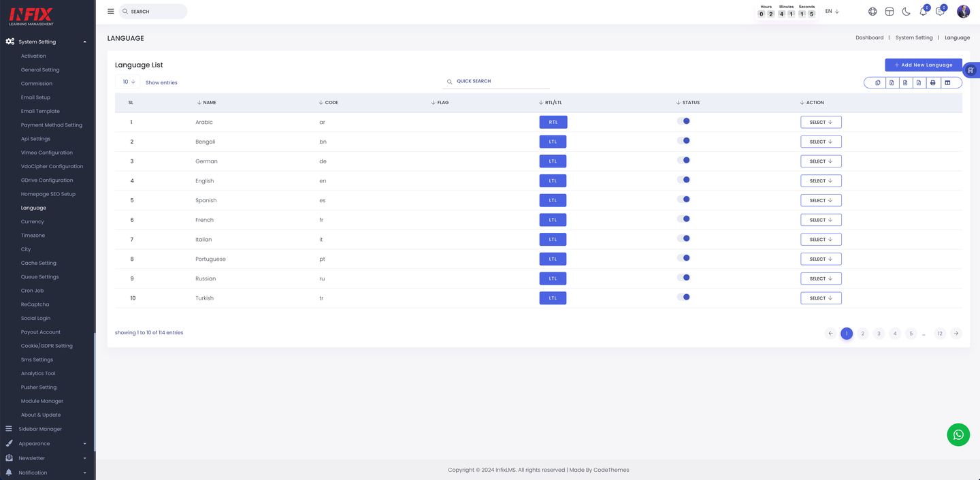This screenshot has width=980, height=480.
Task: Click the top Search input field
Action: 153,12
